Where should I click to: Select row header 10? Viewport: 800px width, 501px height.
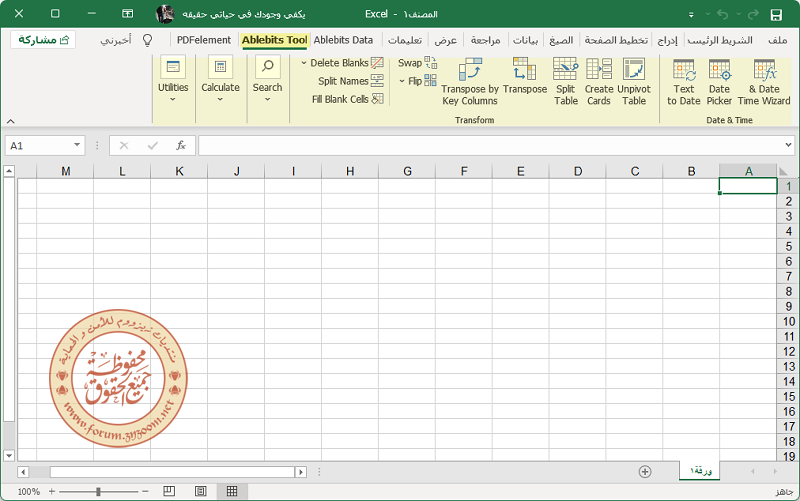tap(788, 321)
